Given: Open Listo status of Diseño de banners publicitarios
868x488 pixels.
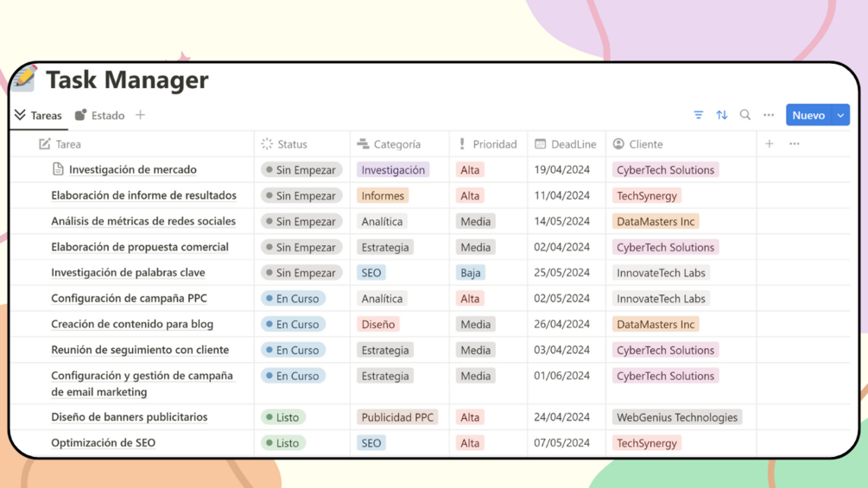Looking at the screenshot, I should (x=283, y=417).
